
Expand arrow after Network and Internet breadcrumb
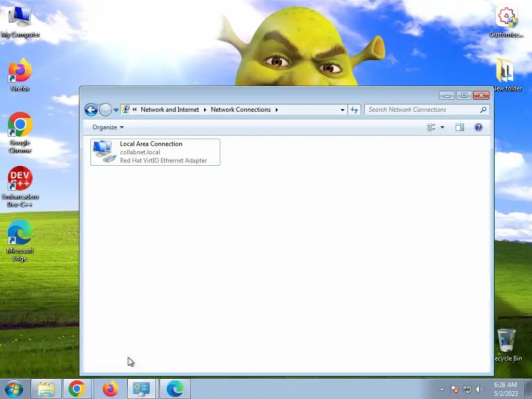pos(205,110)
